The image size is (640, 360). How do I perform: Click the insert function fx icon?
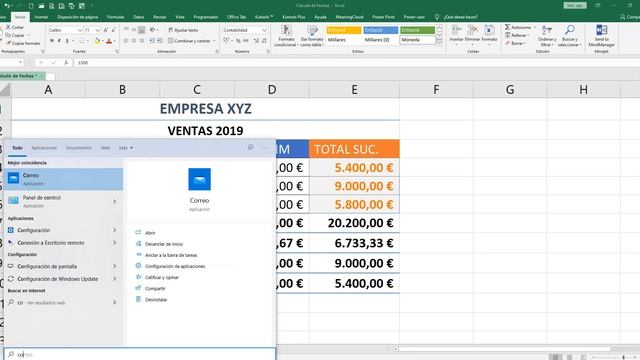pos(66,62)
